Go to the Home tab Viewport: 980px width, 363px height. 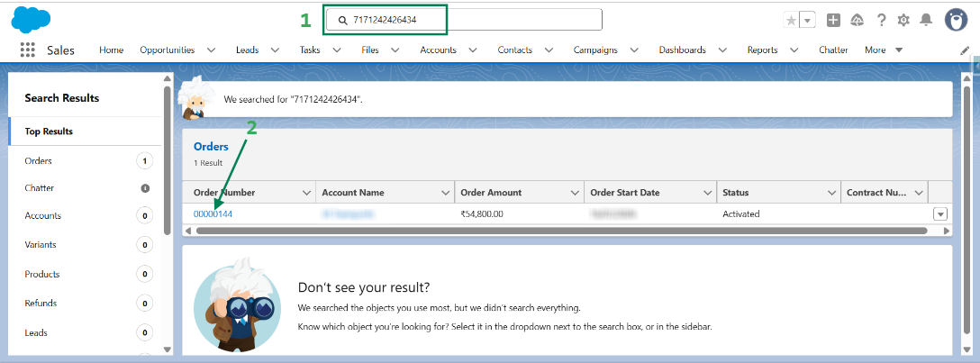point(112,50)
